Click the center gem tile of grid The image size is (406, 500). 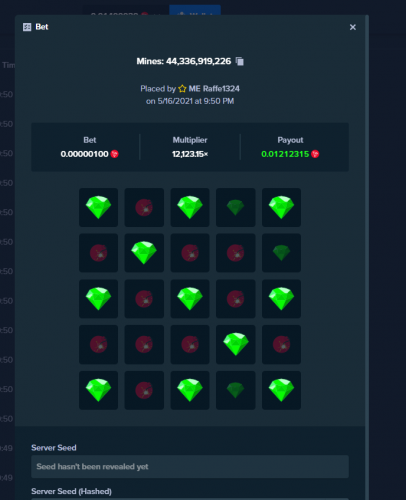190,299
